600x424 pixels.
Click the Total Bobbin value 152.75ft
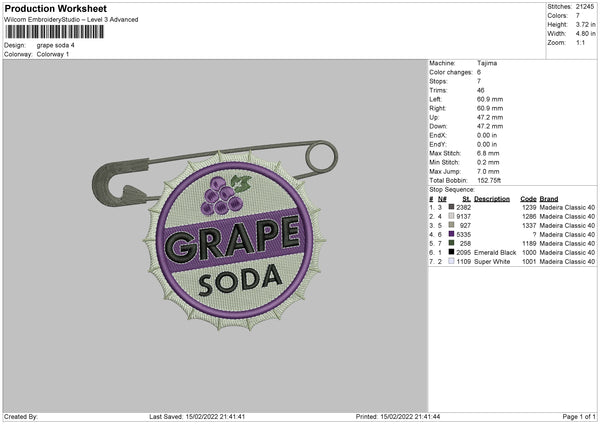[489, 180]
